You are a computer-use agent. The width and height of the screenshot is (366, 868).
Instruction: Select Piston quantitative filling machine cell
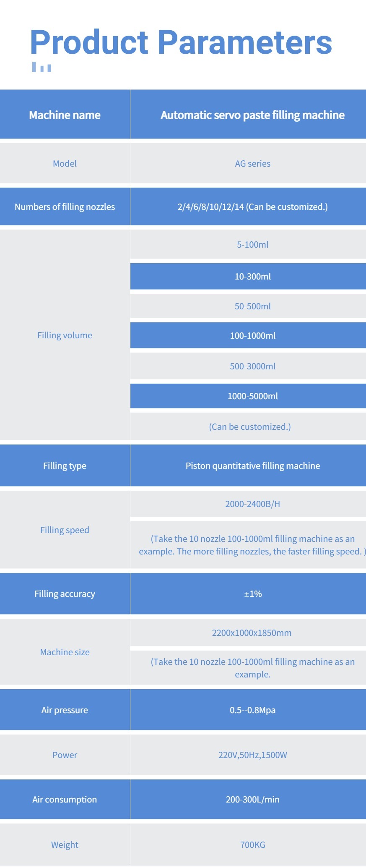point(248,465)
